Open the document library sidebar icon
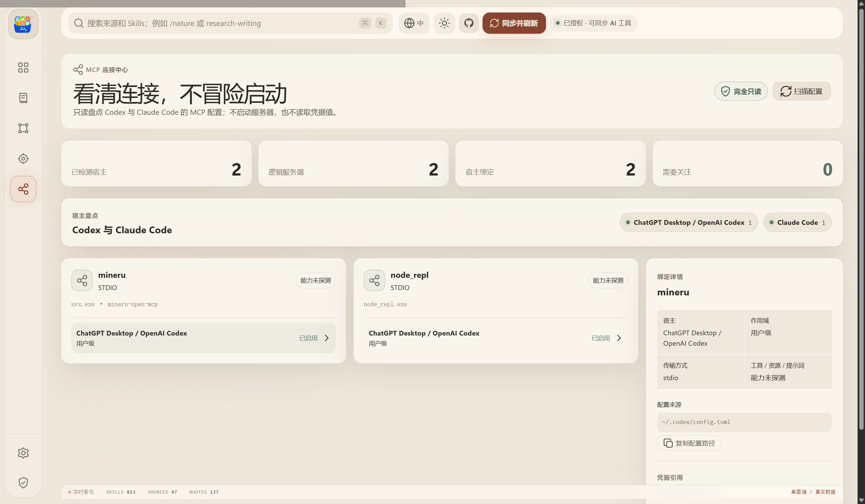 pos(23,98)
